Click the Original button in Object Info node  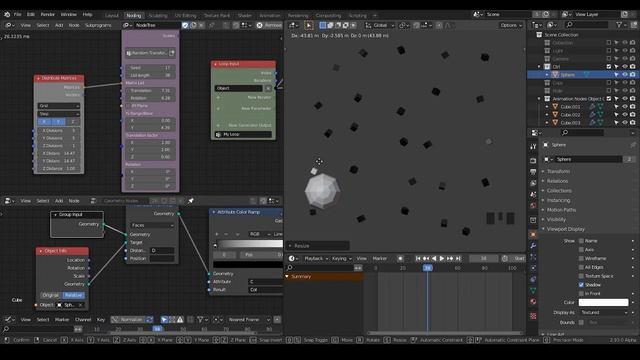[x=51, y=295]
